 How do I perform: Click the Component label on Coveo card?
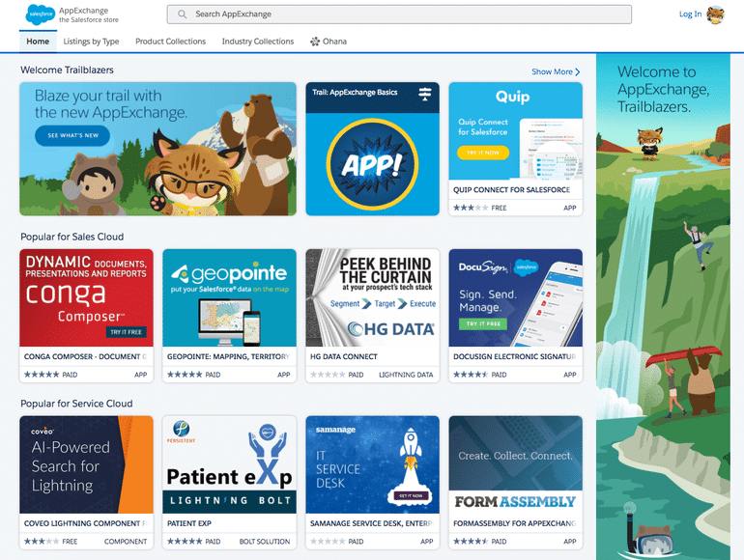[126, 542]
